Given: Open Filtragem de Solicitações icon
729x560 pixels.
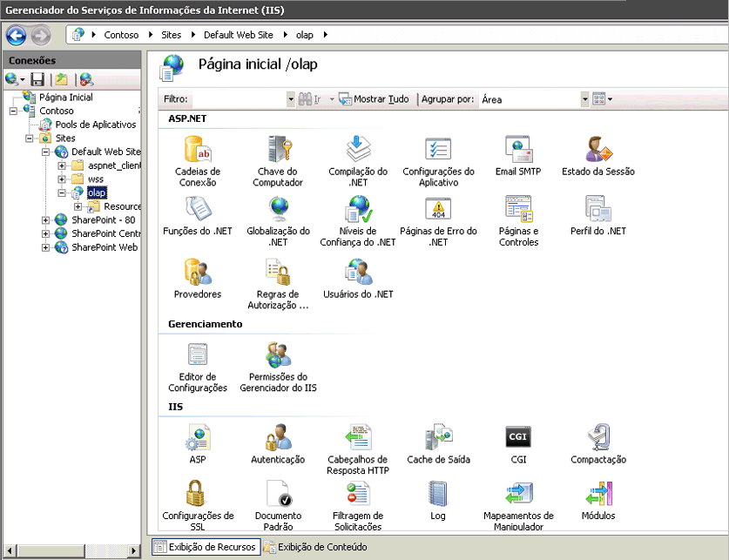Looking at the screenshot, I should (x=358, y=505).
